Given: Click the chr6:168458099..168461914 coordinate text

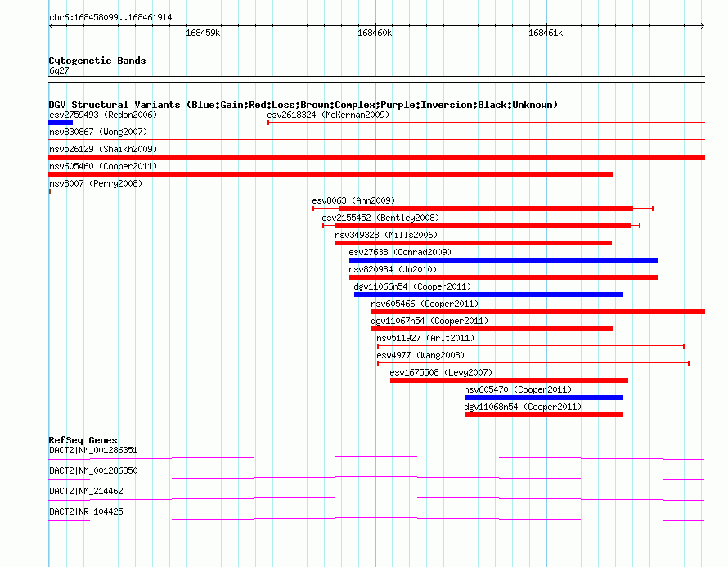Looking at the screenshot, I should point(110,17).
